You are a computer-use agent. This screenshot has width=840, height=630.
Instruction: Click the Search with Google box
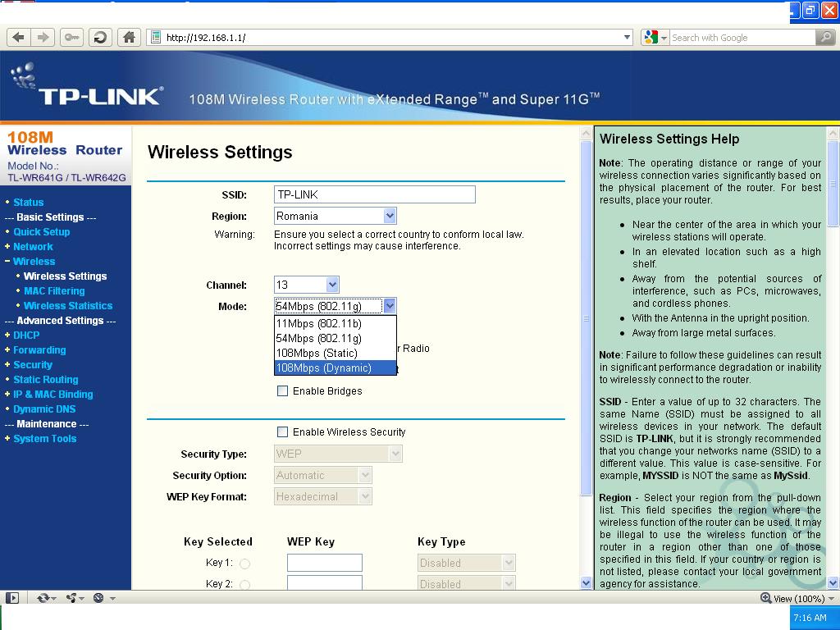tap(742, 38)
